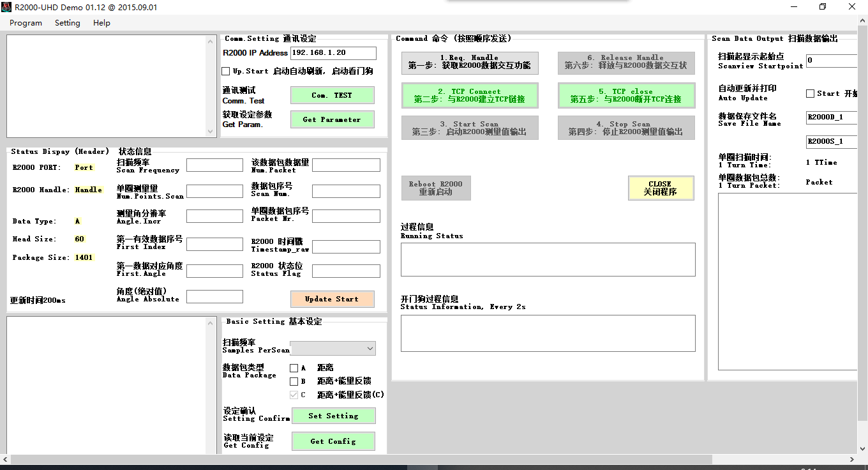Click the R2000 IP Address field

point(333,53)
